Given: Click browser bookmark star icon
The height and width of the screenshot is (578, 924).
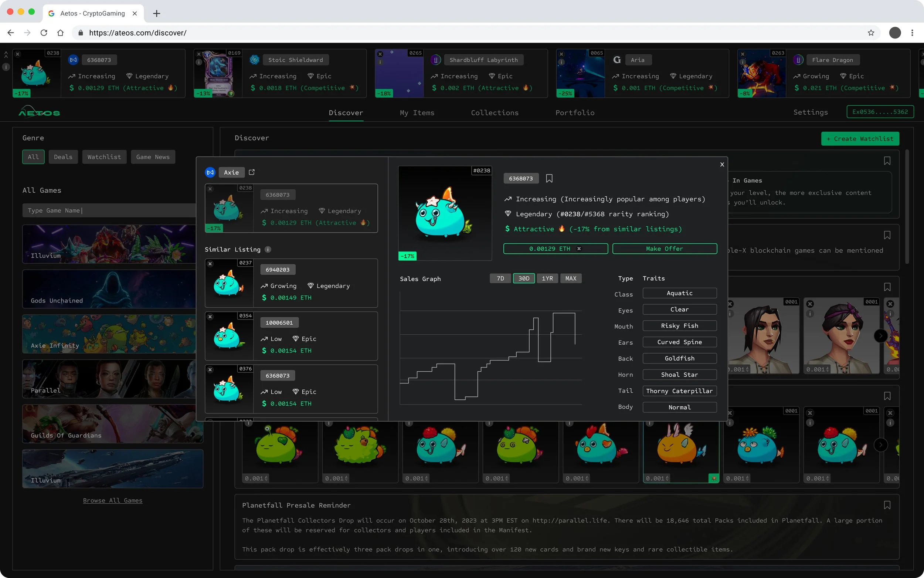Looking at the screenshot, I should [x=870, y=33].
